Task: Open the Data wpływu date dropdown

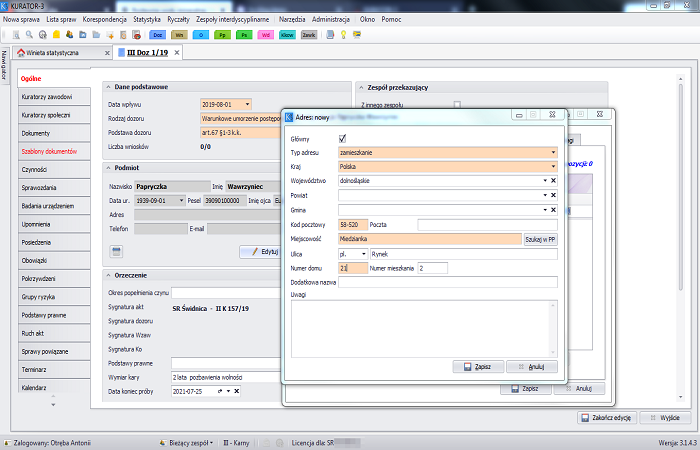Action: point(247,104)
